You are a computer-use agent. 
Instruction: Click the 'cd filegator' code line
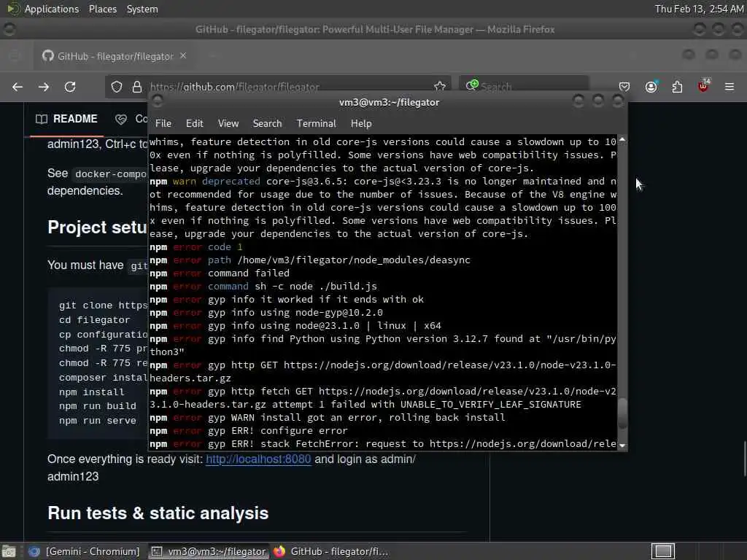coord(94,320)
